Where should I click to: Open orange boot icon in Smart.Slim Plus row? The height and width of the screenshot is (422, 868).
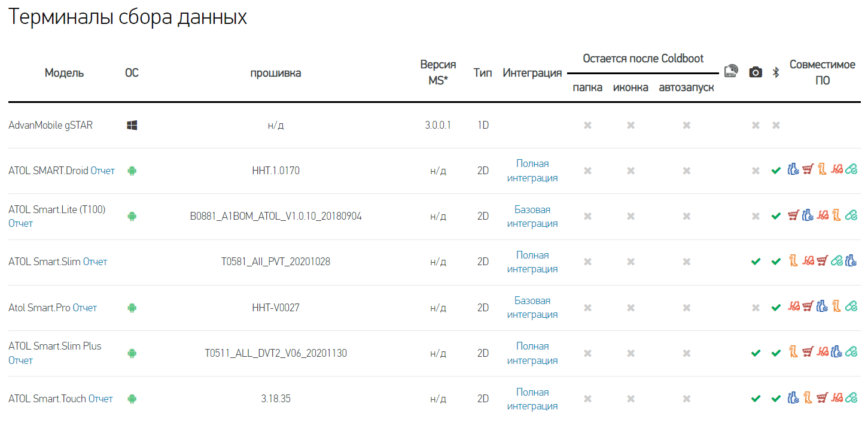pos(794,353)
